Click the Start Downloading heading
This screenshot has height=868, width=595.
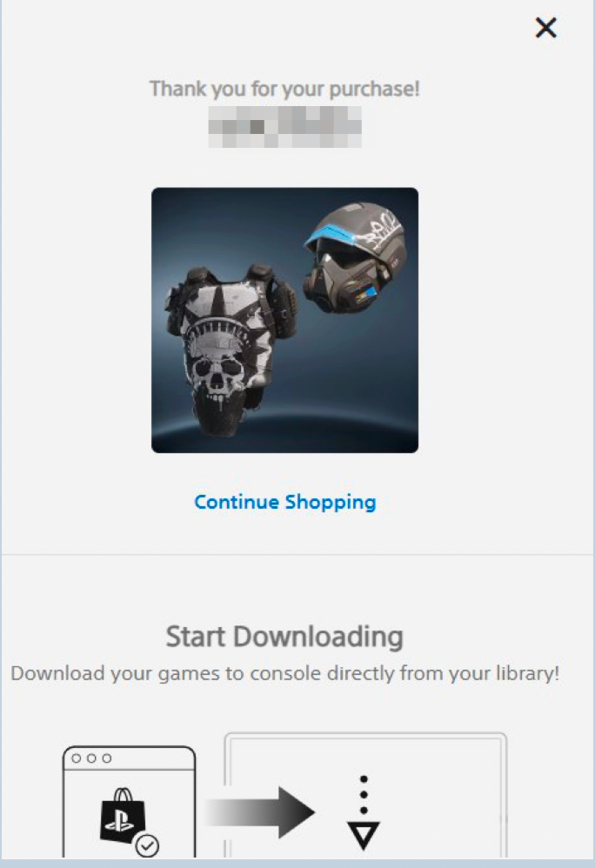(284, 637)
